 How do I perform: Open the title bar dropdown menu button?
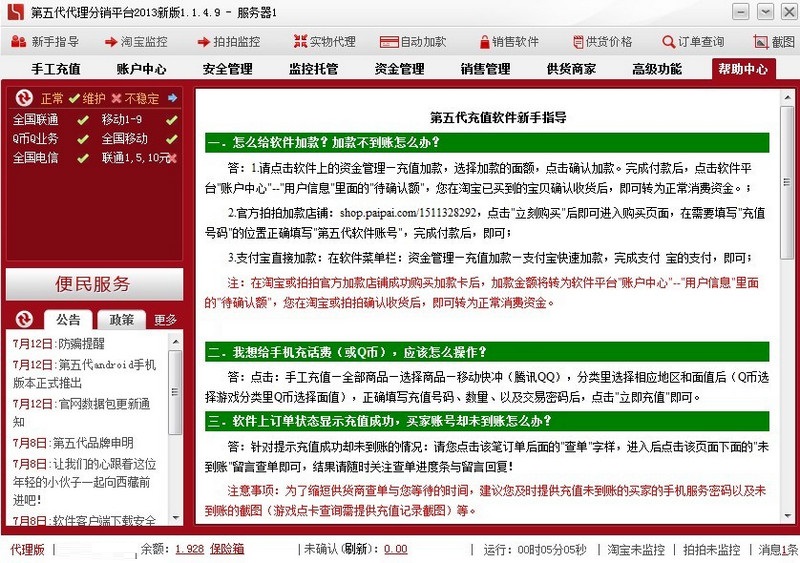point(765,11)
